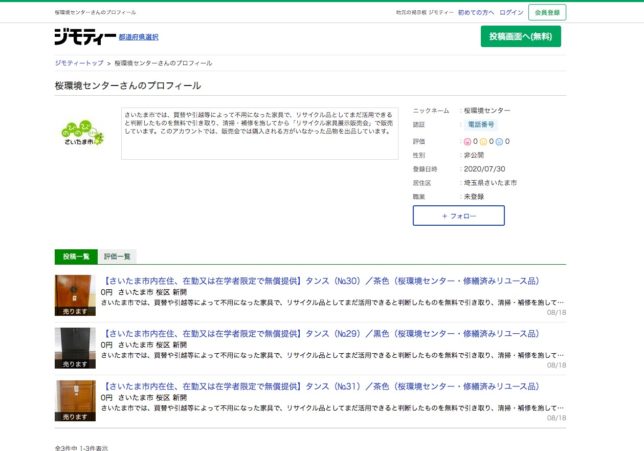
Task: Open the タンス (No.29) 黒色 listing title
Action: [x=320, y=333]
